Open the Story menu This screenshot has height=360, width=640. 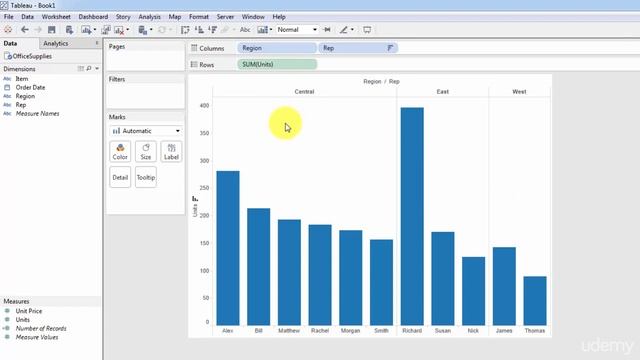(123, 17)
